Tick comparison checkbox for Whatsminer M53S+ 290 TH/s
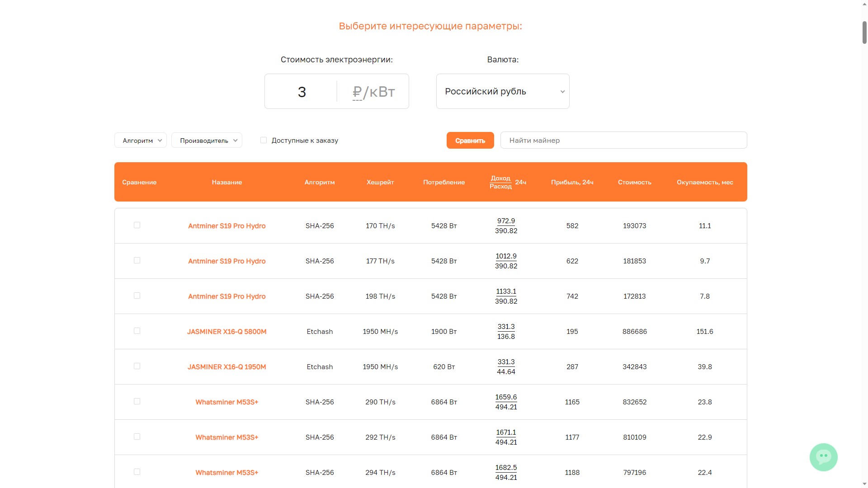 pos(137,401)
